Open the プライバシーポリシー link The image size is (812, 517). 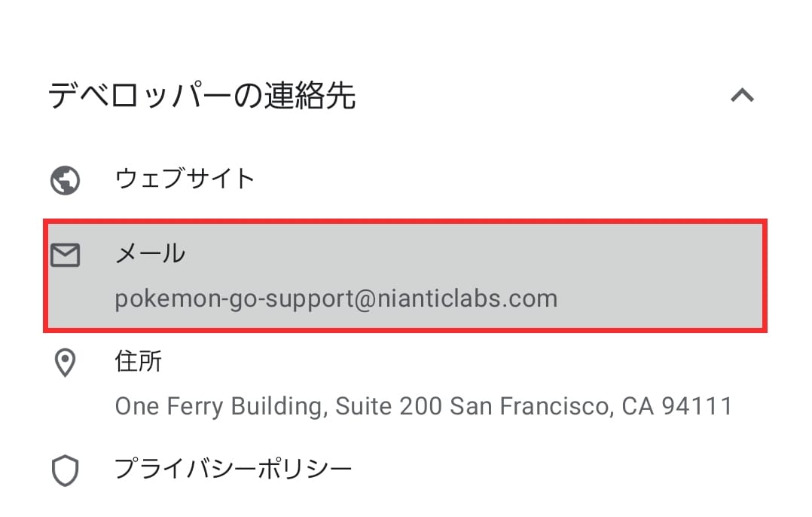(x=233, y=470)
